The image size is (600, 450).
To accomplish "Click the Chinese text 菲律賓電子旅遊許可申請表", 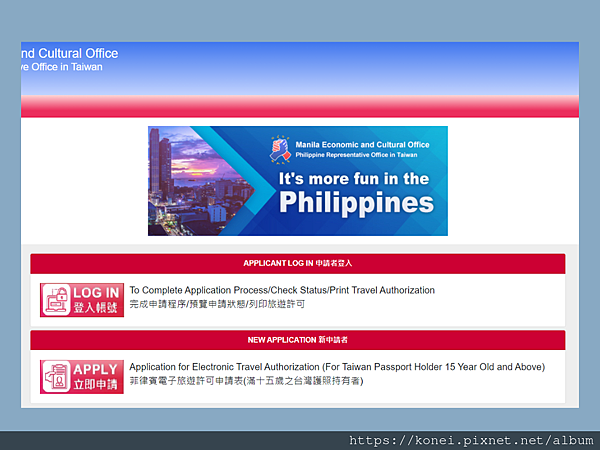I will click(186, 381).
